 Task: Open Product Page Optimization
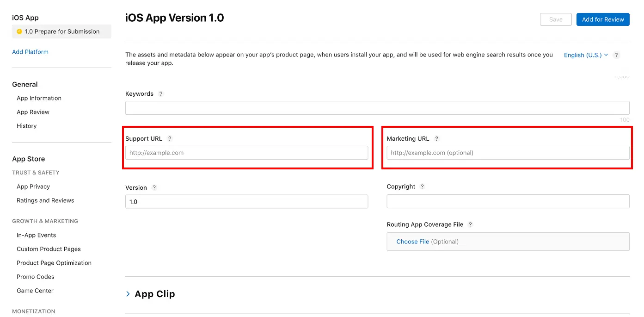point(54,263)
